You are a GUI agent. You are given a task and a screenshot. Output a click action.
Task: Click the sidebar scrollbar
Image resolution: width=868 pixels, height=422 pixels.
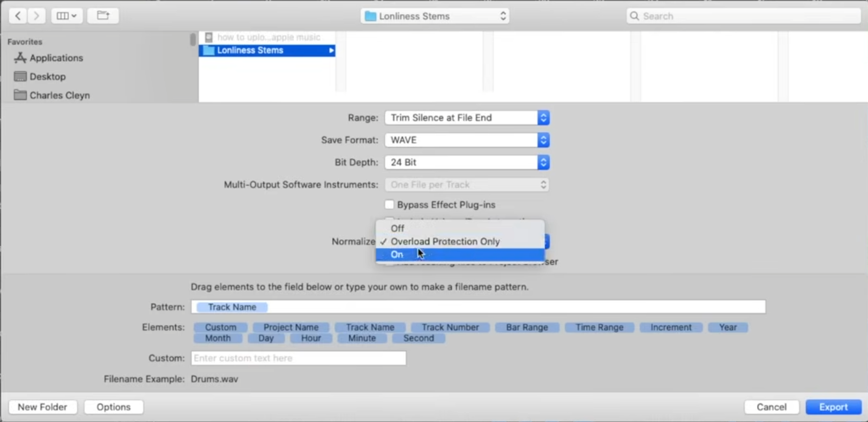coord(193,40)
